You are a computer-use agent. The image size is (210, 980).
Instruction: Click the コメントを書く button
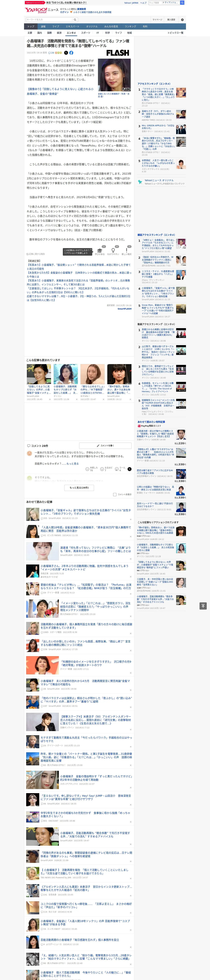pyautogui.click(x=105, y=445)
